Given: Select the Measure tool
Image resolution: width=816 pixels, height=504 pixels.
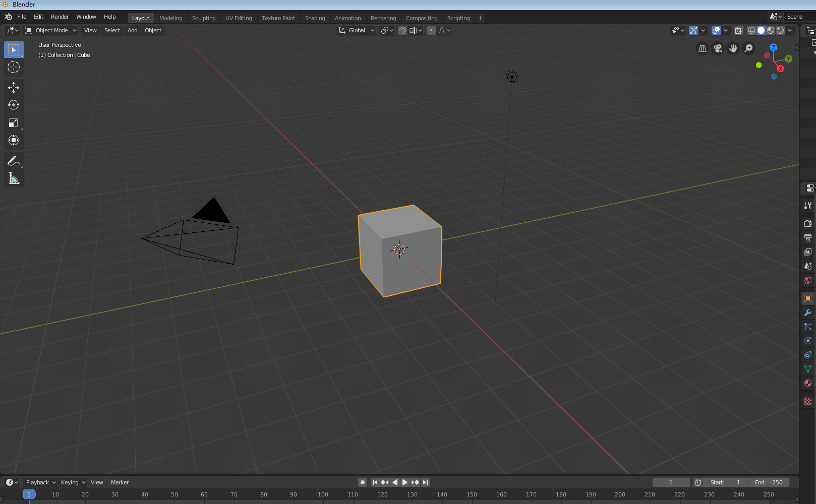Looking at the screenshot, I should (x=14, y=178).
